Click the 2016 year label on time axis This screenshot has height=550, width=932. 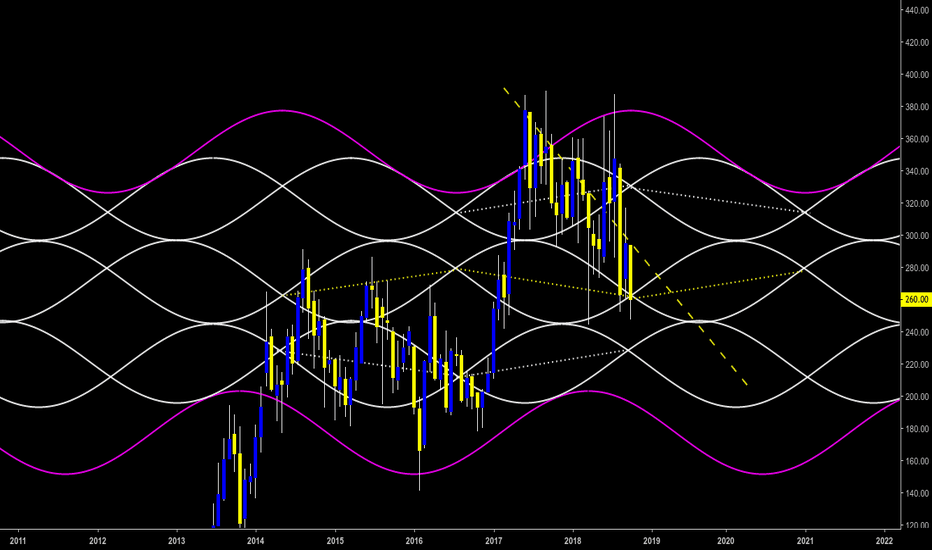click(x=414, y=540)
